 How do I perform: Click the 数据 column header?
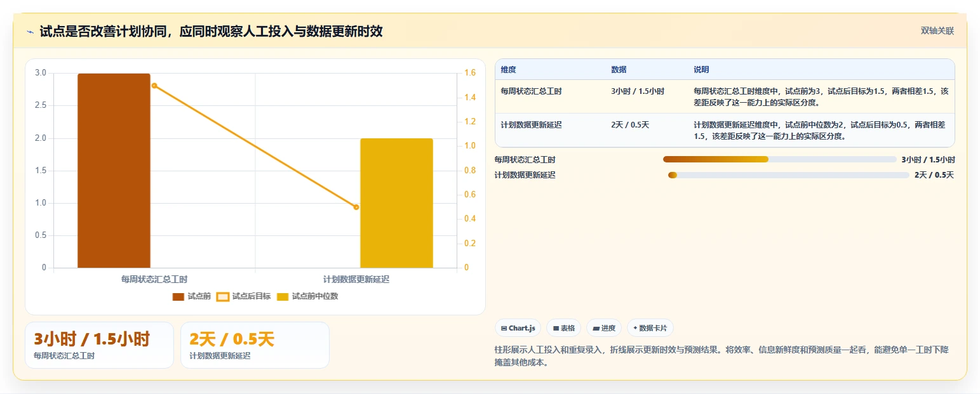point(619,69)
